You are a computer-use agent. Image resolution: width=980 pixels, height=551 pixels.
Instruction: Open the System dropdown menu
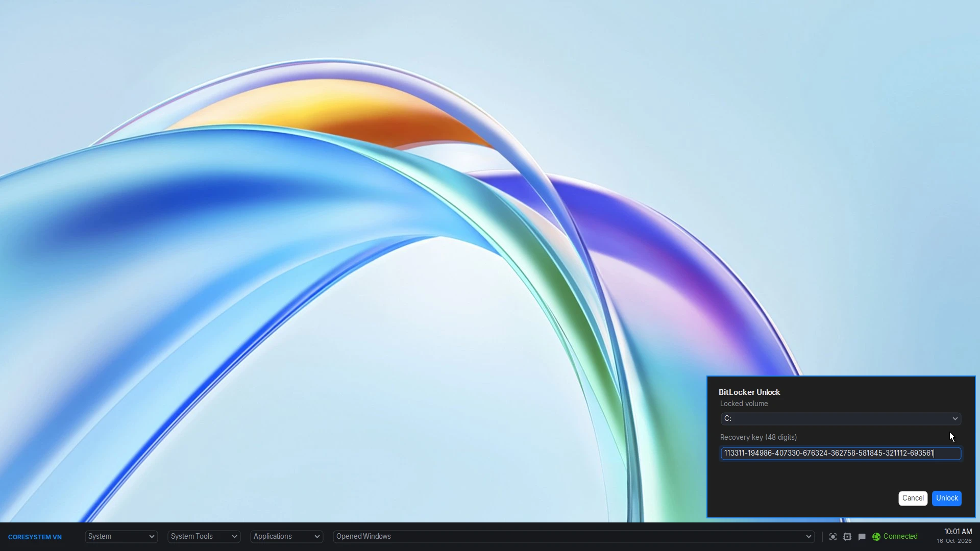point(121,537)
